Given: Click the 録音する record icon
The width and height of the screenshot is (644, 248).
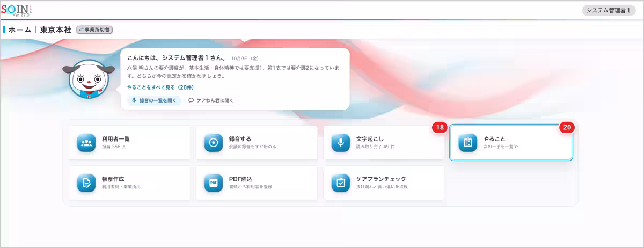Looking at the screenshot, I should click(213, 143).
